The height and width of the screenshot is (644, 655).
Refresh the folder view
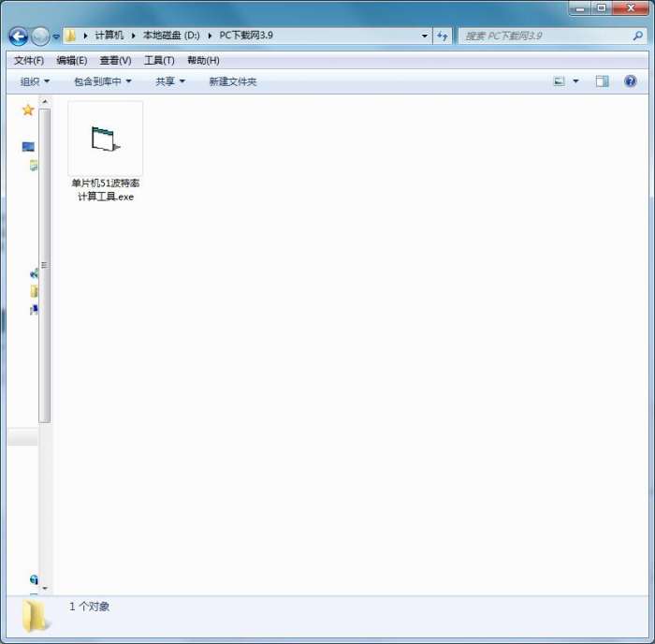[x=443, y=36]
